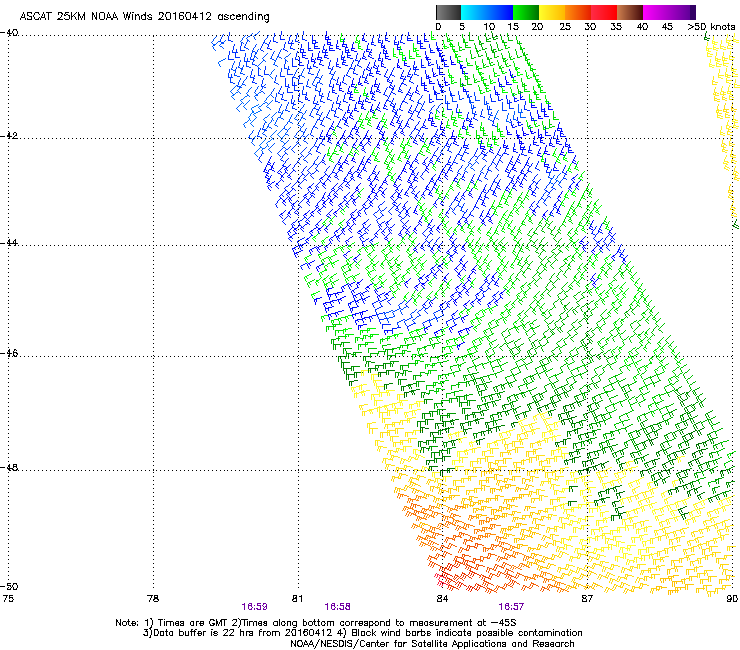This screenshot has width=740, height=650.
Task: Click the cyan 5-10 knots legend segment
Action: click(474, 12)
